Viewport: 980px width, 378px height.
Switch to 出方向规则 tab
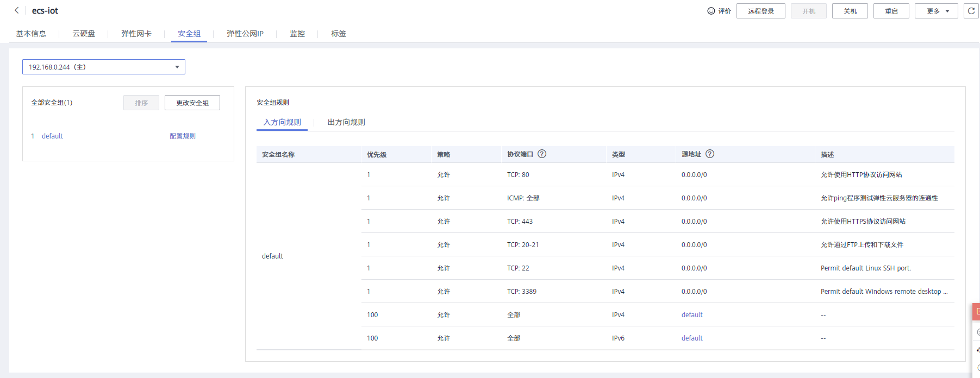pyautogui.click(x=346, y=122)
